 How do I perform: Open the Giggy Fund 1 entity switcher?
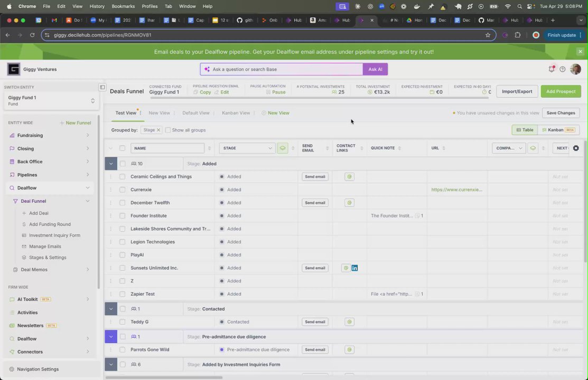pyautogui.click(x=51, y=100)
